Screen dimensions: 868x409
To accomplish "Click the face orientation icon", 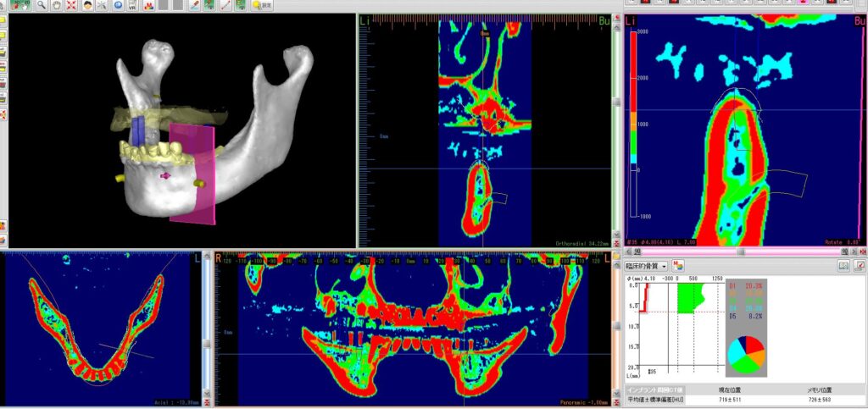I will tap(87, 5).
